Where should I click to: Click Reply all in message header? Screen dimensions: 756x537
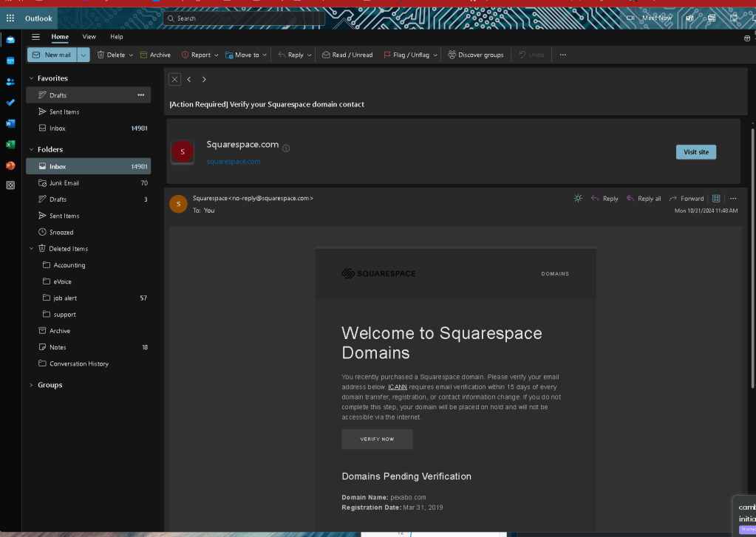click(x=644, y=199)
